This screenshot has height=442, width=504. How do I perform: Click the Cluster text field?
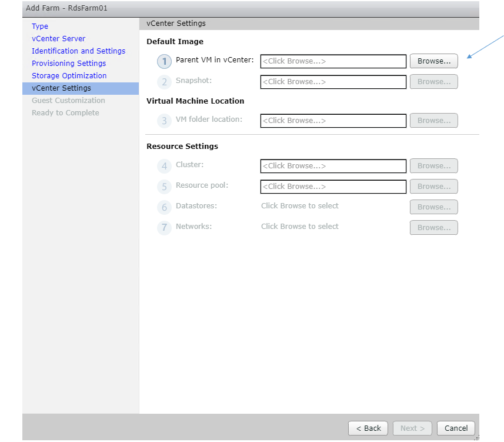point(333,166)
